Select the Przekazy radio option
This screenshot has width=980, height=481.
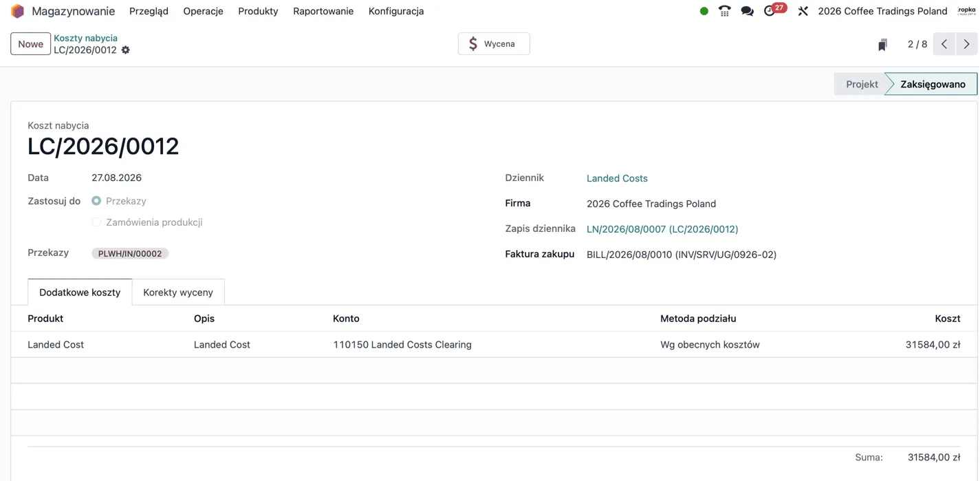point(96,201)
